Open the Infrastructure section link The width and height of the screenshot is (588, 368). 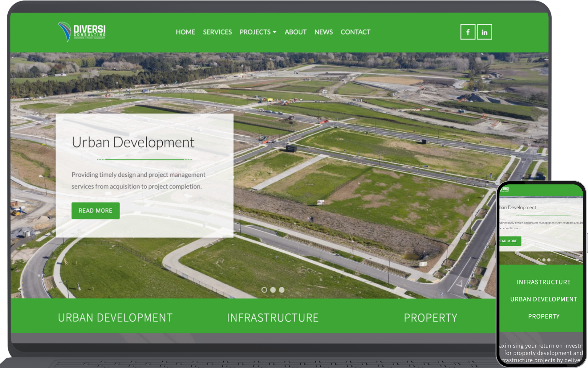273,318
